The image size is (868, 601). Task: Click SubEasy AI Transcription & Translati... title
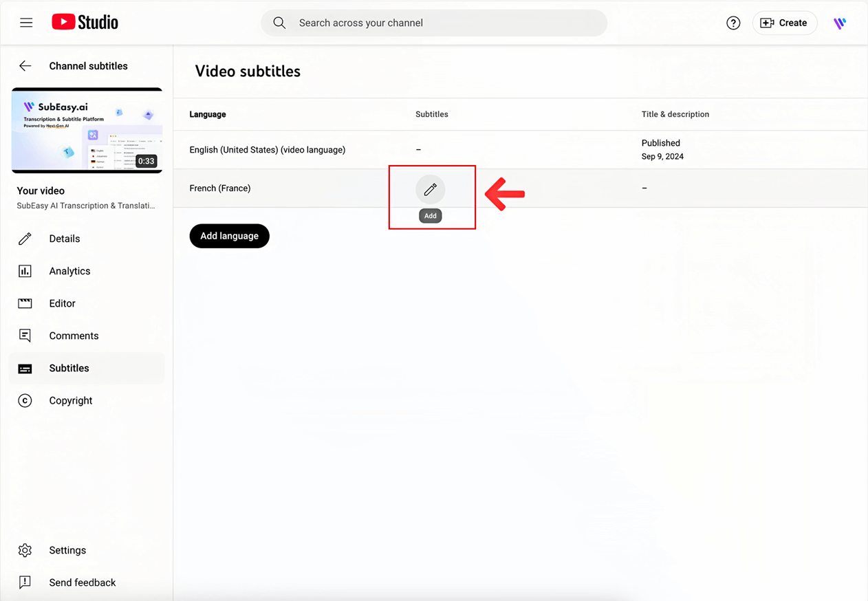(86, 206)
